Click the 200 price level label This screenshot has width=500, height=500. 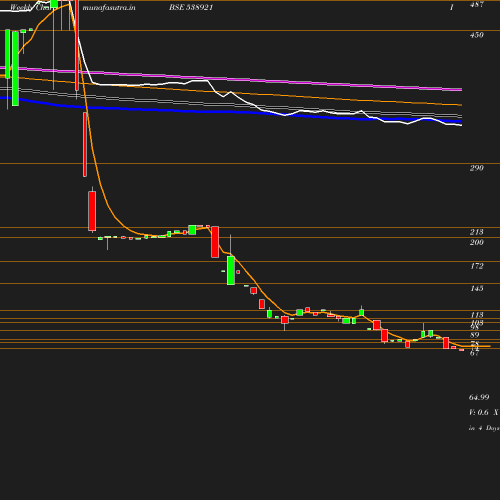(476, 242)
